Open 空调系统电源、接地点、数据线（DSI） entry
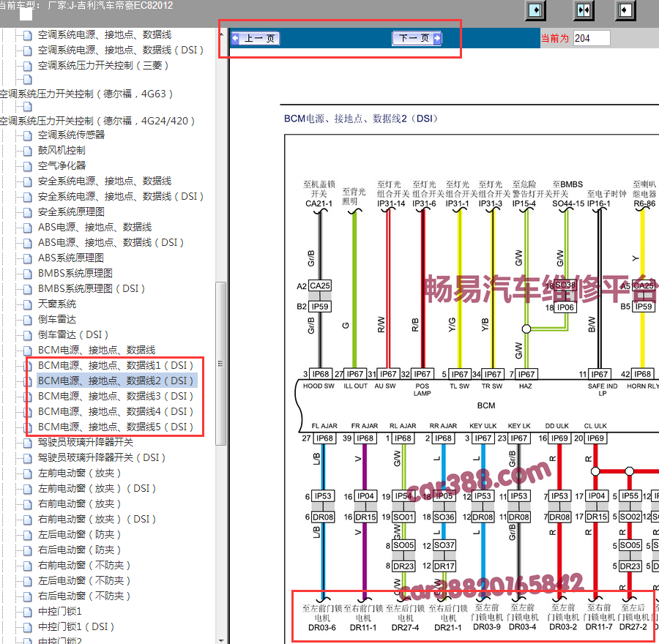659x644 pixels. pos(121,50)
